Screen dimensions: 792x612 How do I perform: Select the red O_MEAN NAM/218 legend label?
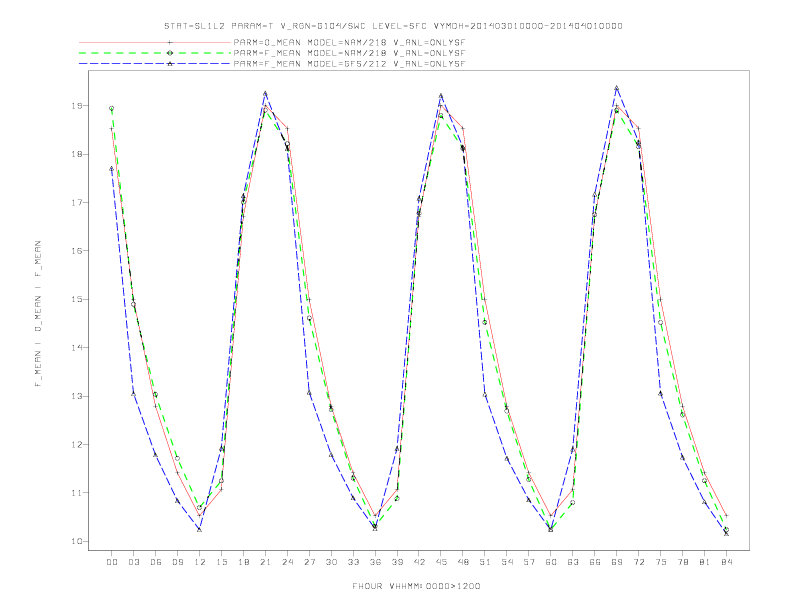[349, 42]
